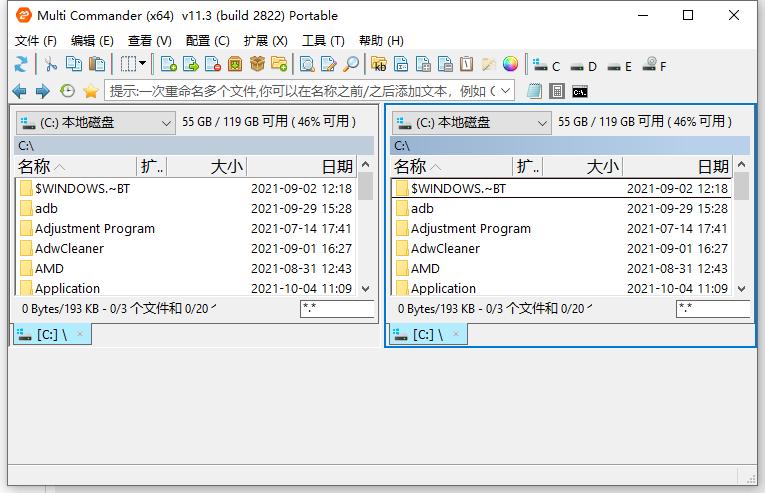765x493 pixels.
Task: Click the unpack open box icon
Action: 257,64
